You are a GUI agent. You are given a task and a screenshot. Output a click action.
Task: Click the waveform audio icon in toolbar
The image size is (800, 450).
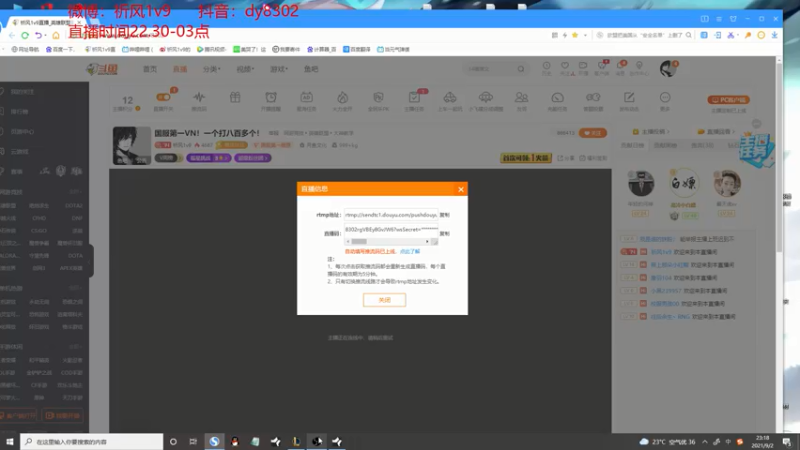tap(199, 97)
